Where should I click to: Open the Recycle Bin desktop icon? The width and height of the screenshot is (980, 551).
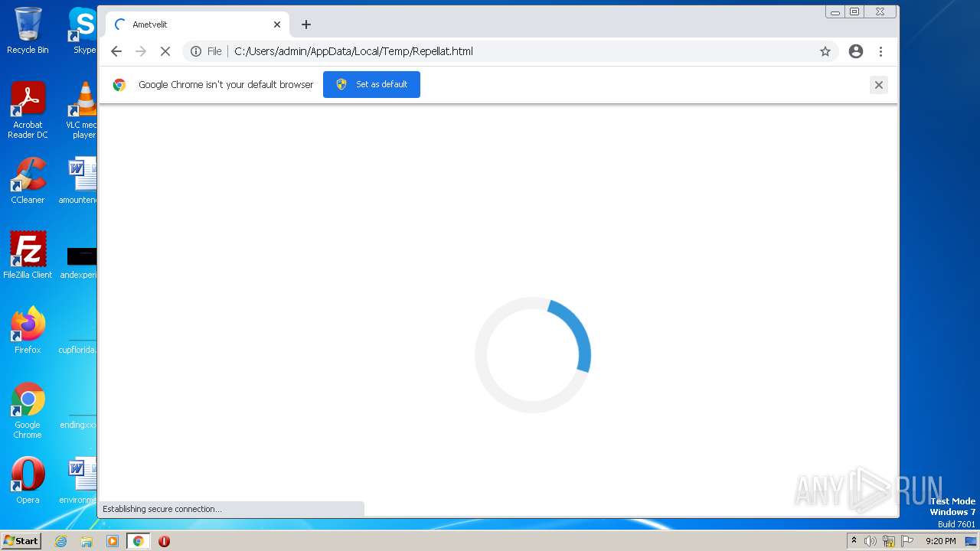[x=28, y=31]
